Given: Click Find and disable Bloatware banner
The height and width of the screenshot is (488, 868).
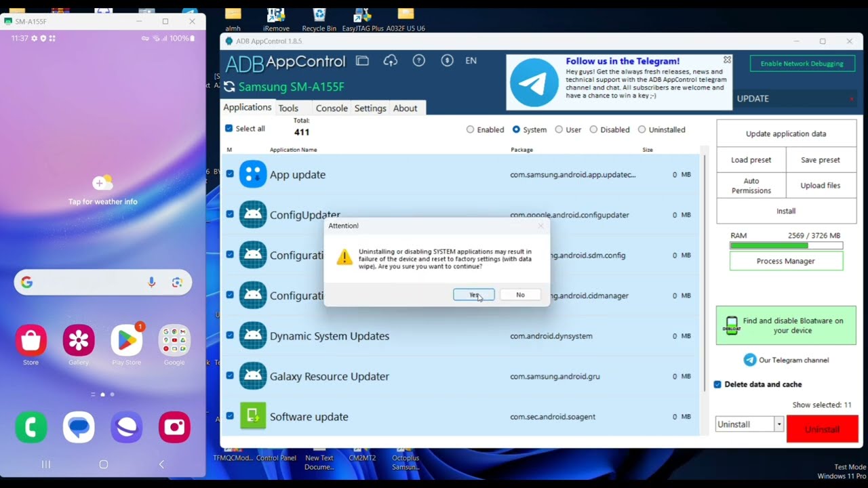Looking at the screenshot, I should pos(786,325).
